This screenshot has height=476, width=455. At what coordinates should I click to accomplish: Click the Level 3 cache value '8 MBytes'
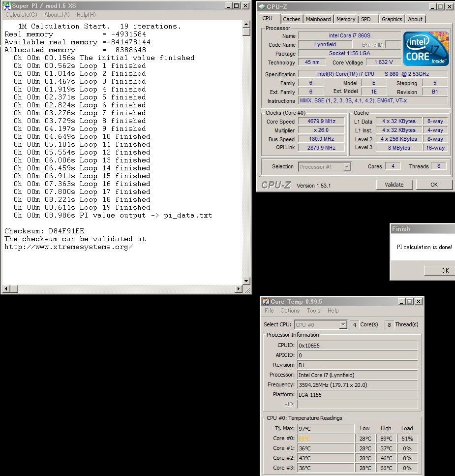399,148
